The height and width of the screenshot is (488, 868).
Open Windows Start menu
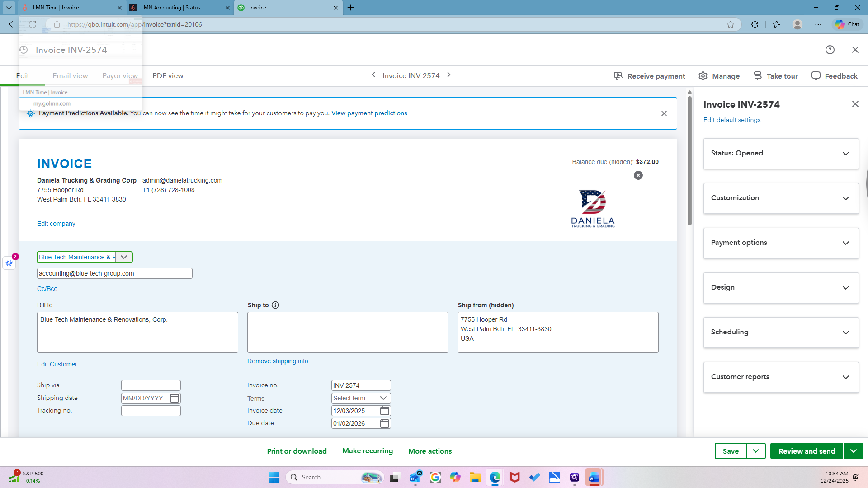tap(274, 477)
